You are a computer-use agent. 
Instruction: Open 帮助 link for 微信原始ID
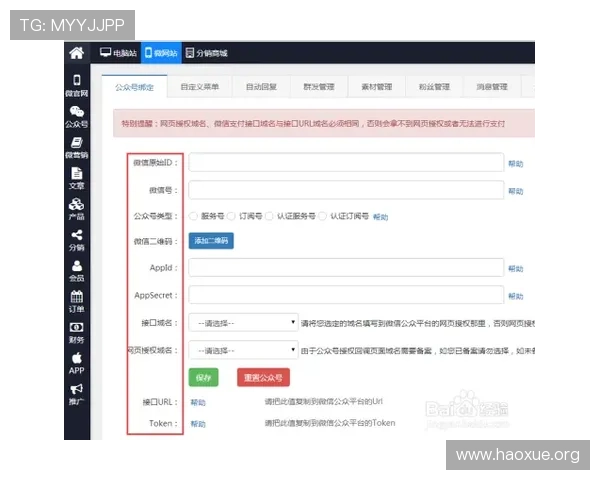coord(515,164)
